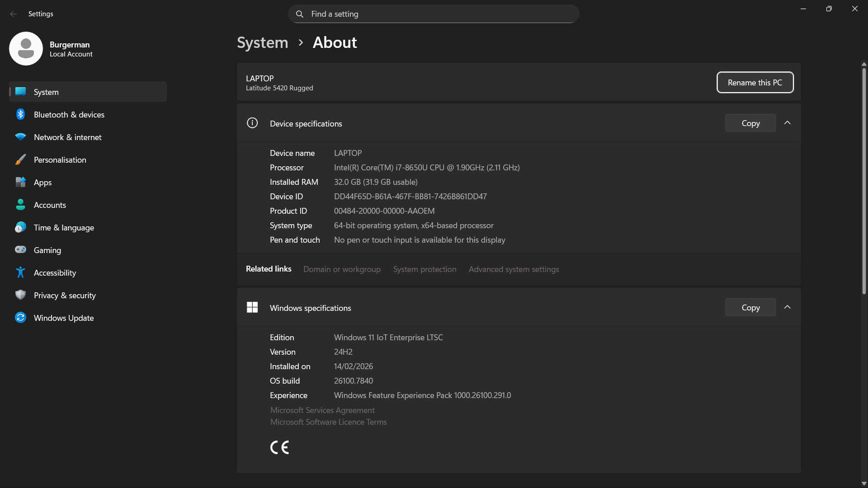Collapse the Device specifications section
This screenshot has height=488, width=868.
point(787,123)
